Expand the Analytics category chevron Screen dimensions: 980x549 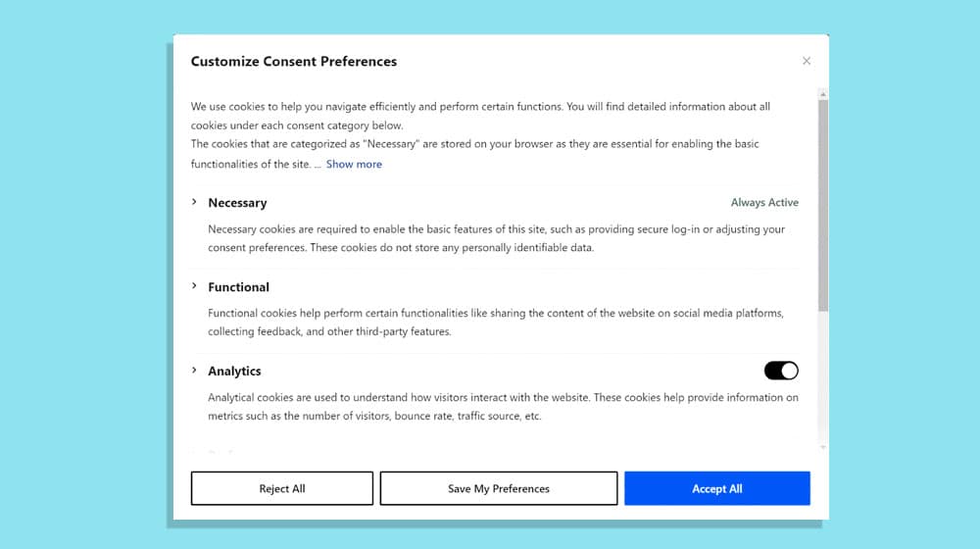pos(194,371)
